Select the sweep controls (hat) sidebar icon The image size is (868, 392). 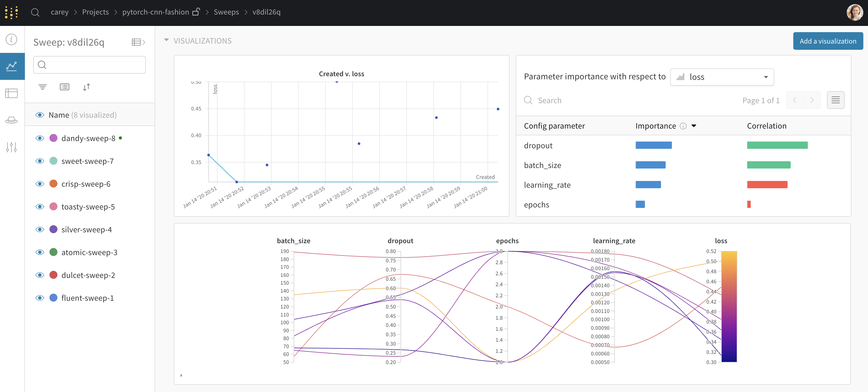11,120
